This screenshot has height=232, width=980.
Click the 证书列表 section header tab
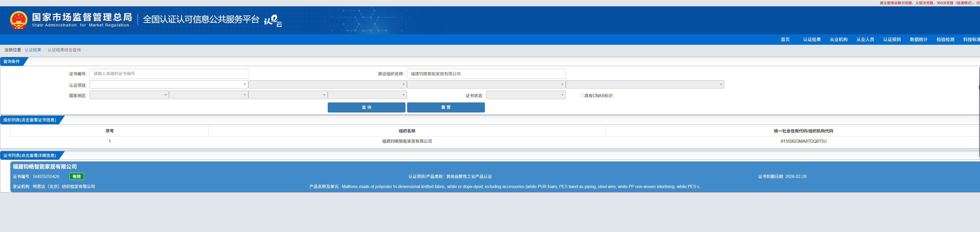30,155
